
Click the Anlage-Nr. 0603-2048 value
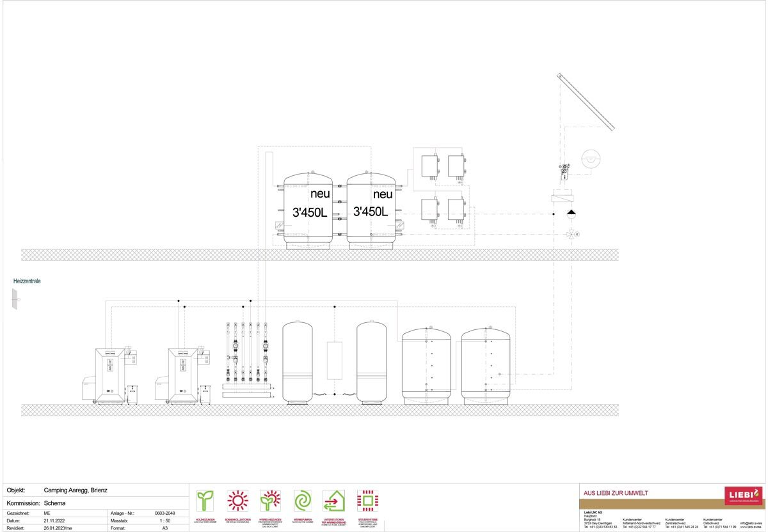(x=164, y=513)
